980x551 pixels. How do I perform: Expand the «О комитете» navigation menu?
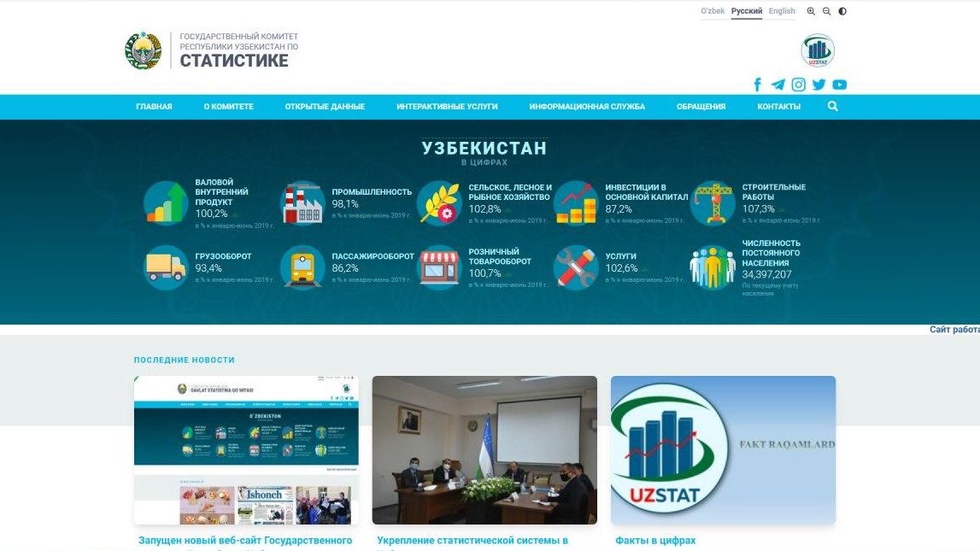228,107
